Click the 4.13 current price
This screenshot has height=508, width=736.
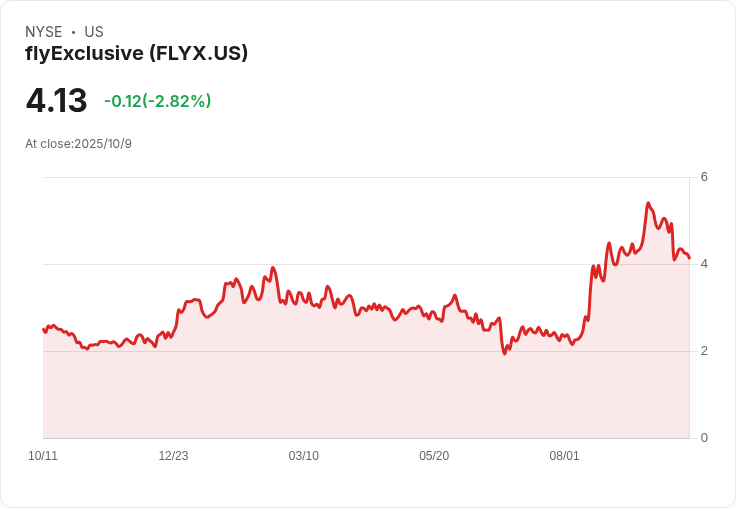pyautogui.click(x=56, y=101)
